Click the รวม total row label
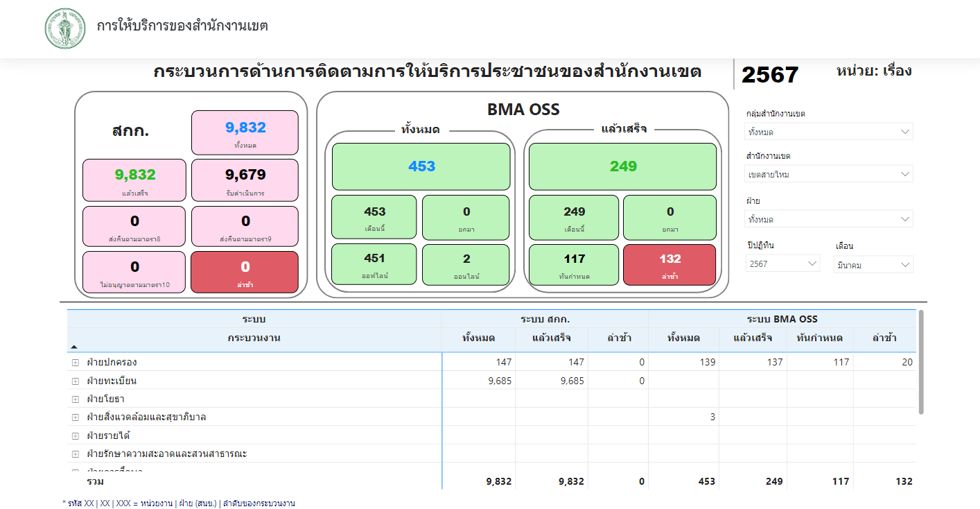980x509 pixels. tap(96, 481)
